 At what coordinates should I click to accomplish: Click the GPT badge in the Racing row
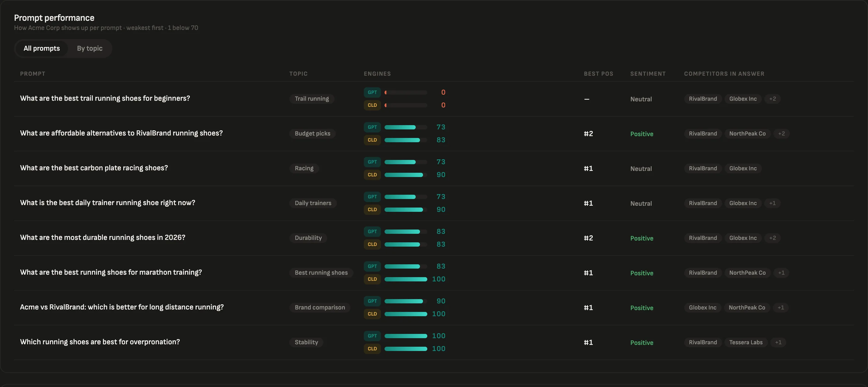point(372,162)
